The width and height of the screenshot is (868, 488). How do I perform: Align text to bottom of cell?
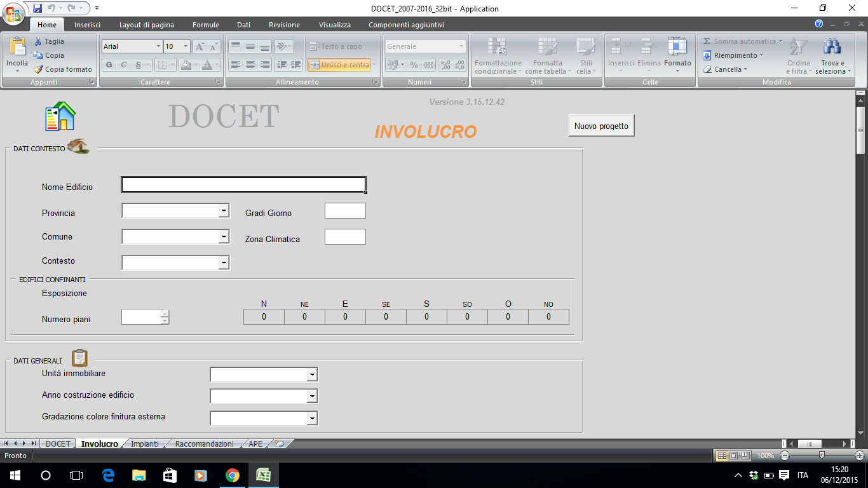[264, 46]
